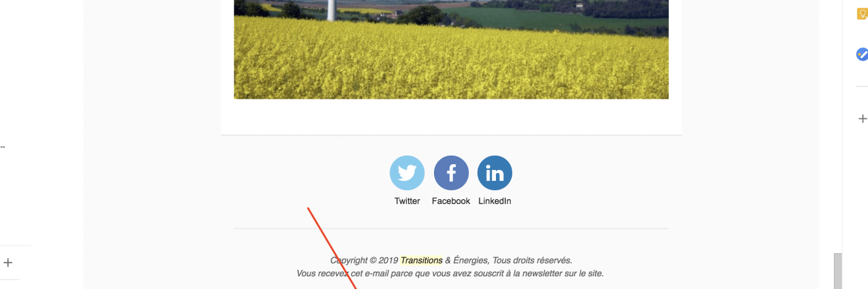Click the Facebook text label
The image size is (868, 289).
pyautogui.click(x=451, y=201)
